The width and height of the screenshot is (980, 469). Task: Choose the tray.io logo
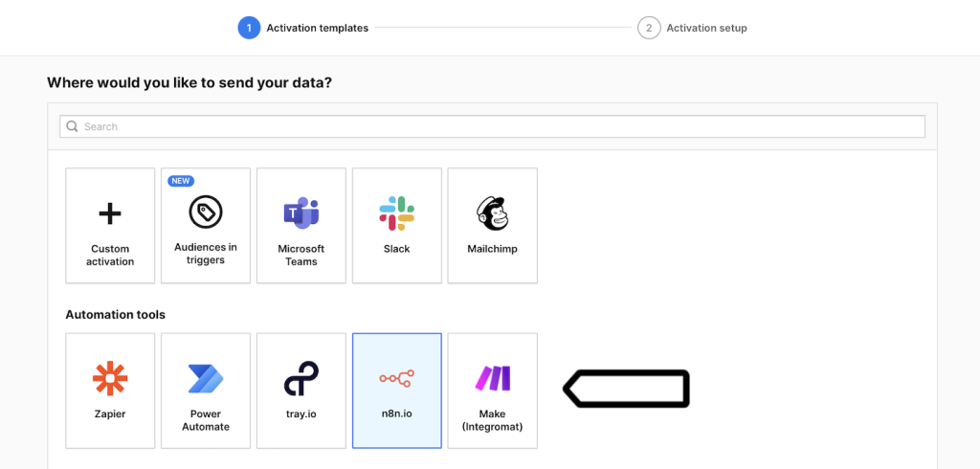click(301, 379)
